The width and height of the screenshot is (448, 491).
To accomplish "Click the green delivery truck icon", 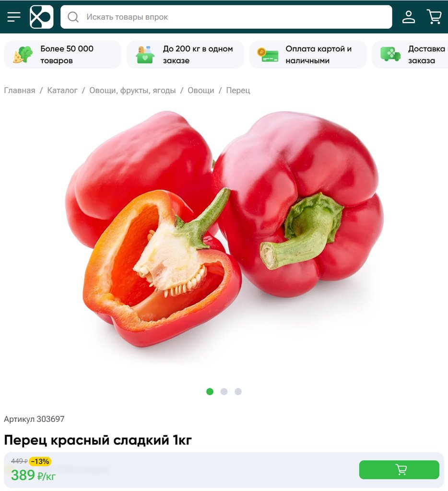I will [390, 54].
